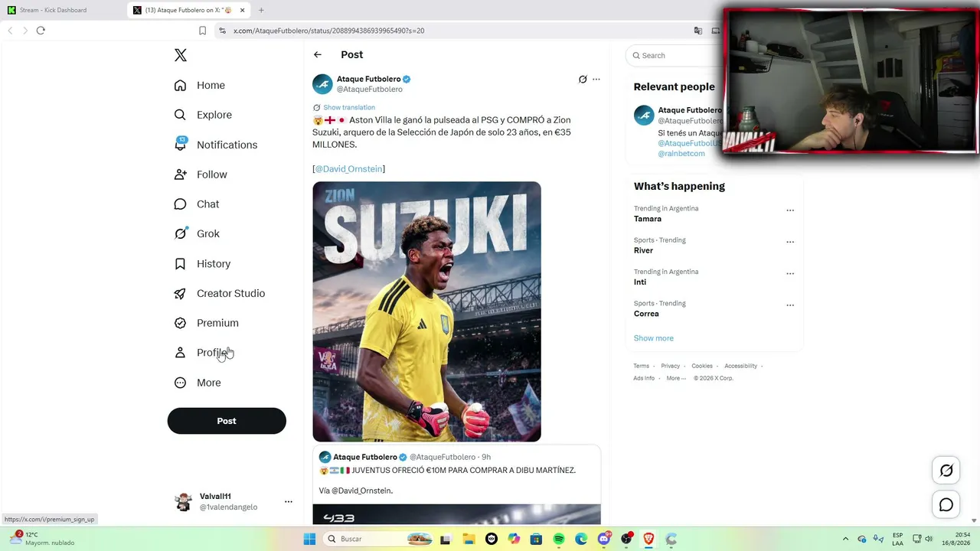Open Microsoft Store from the taskbar

(536, 539)
